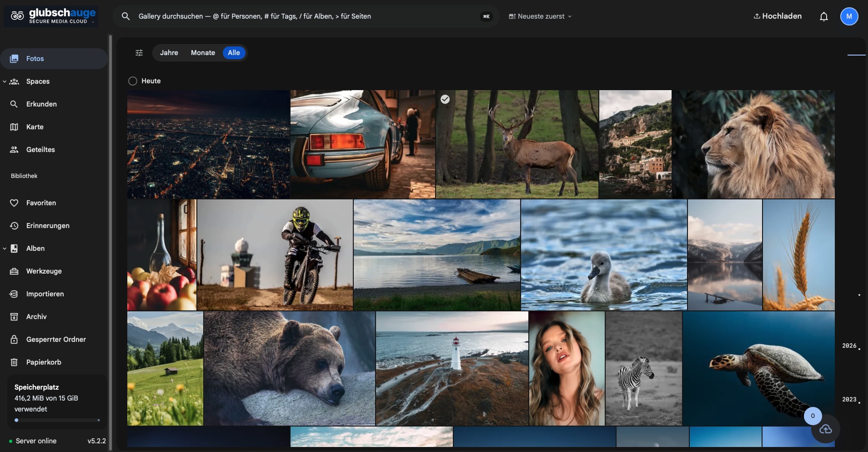
Task: Open the night city aerial photo
Action: (208, 144)
